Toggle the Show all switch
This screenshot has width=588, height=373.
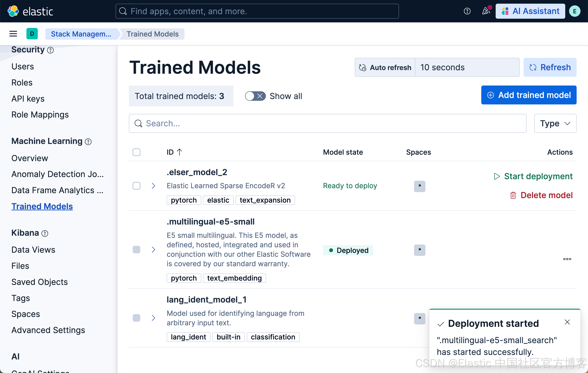(x=255, y=96)
